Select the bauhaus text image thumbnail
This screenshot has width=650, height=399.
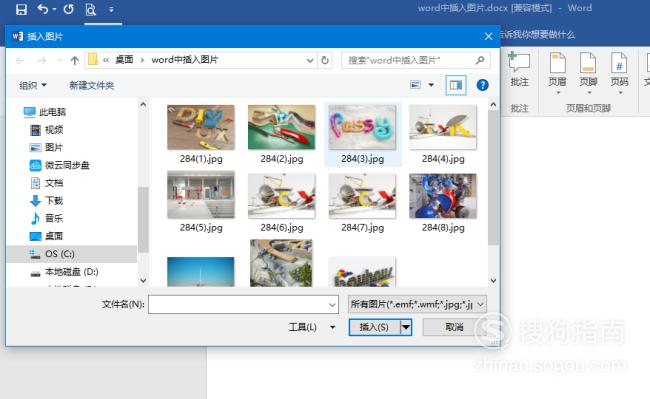[362, 272]
